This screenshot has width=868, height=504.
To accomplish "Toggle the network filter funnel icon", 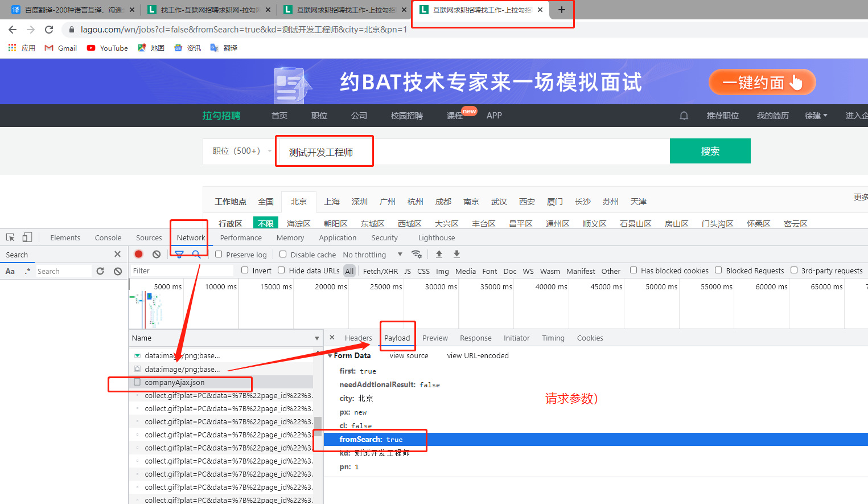I will pos(179,254).
